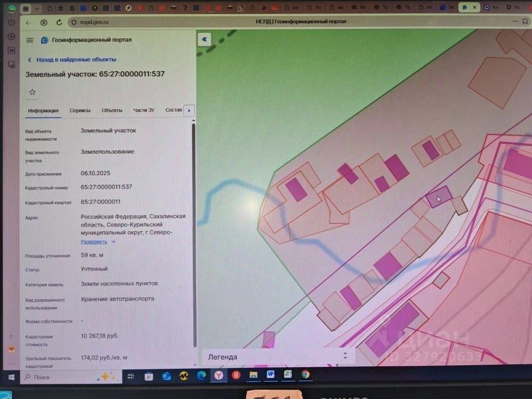Click the Земли населенных пунктов value
532x399 pixels.
(x=119, y=284)
